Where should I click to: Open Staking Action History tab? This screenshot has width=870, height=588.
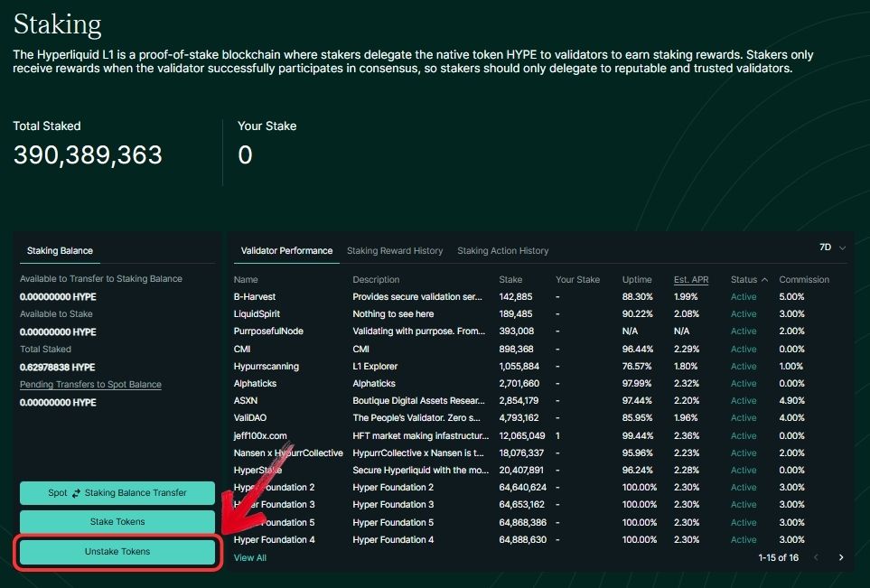(x=502, y=251)
